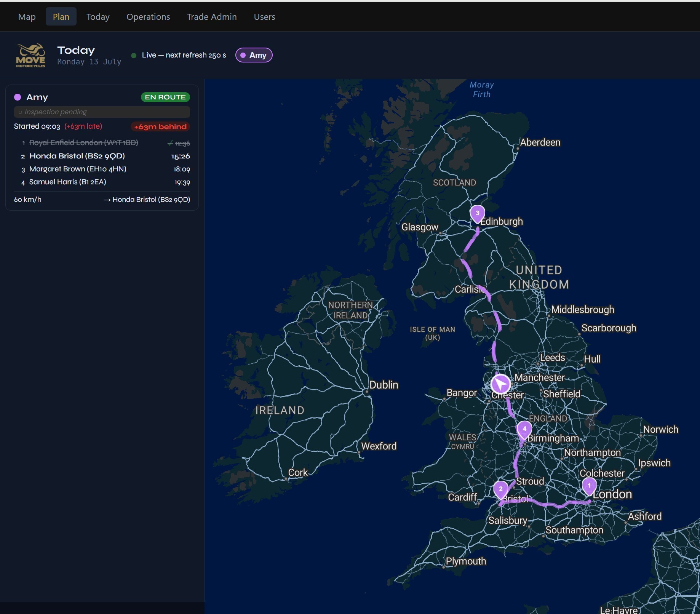This screenshot has height=614, width=700.
Task: Click the (+63m late) label
Action: coord(83,126)
